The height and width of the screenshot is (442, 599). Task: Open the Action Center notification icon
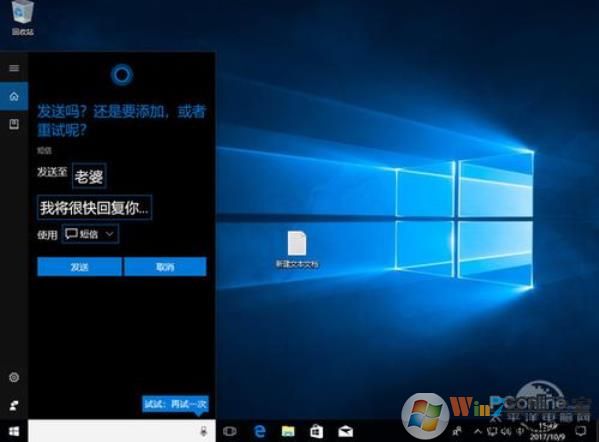tap(581, 431)
